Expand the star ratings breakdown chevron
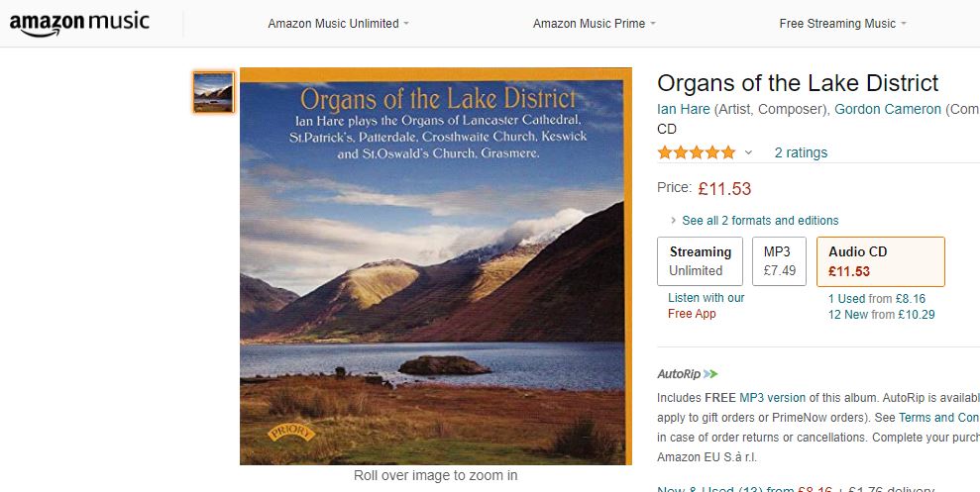Viewport: 980px width, 492px height. pos(748,152)
